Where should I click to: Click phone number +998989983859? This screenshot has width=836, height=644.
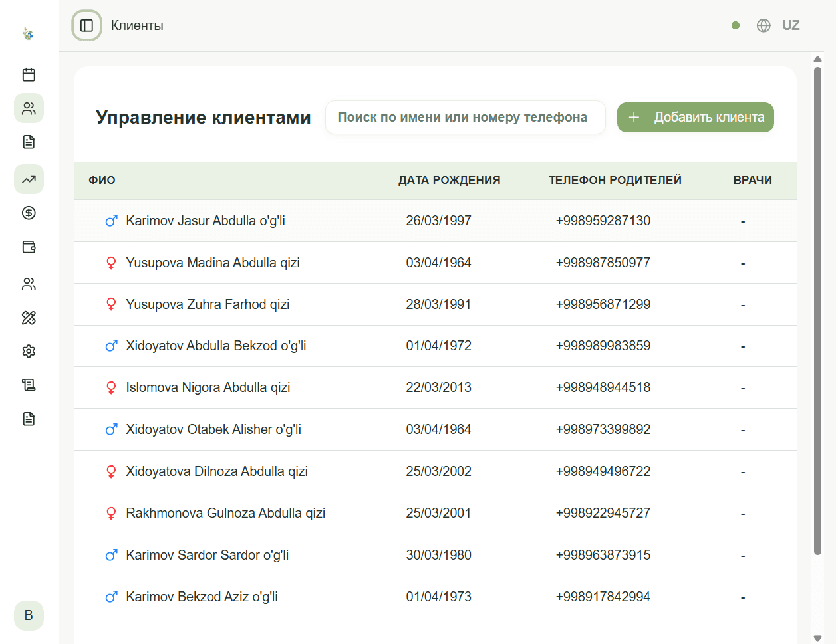click(x=603, y=346)
